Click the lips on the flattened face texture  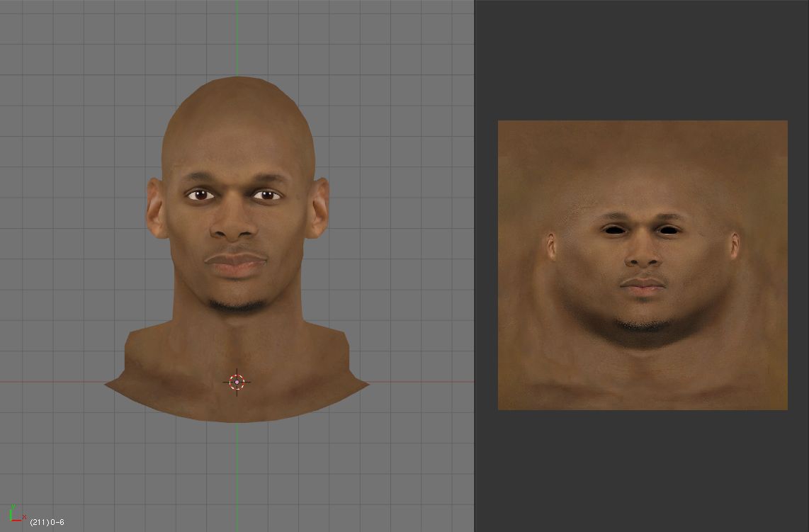click(x=643, y=287)
